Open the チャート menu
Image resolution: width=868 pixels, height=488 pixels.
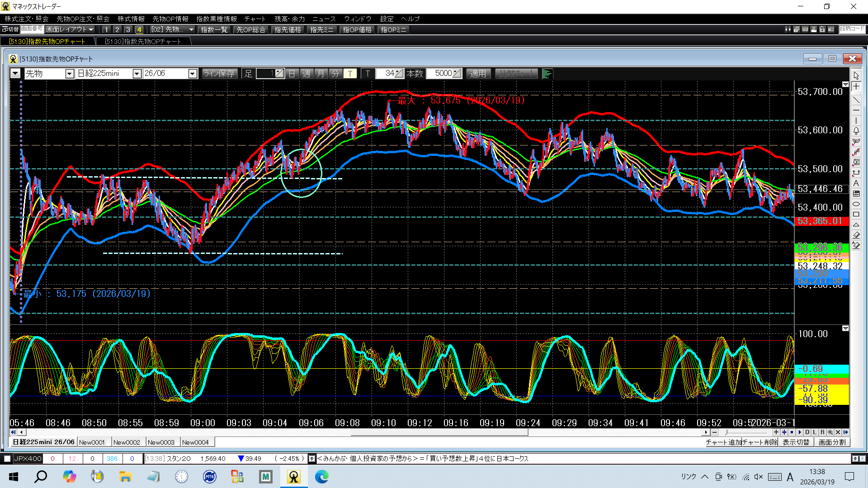click(255, 19)
